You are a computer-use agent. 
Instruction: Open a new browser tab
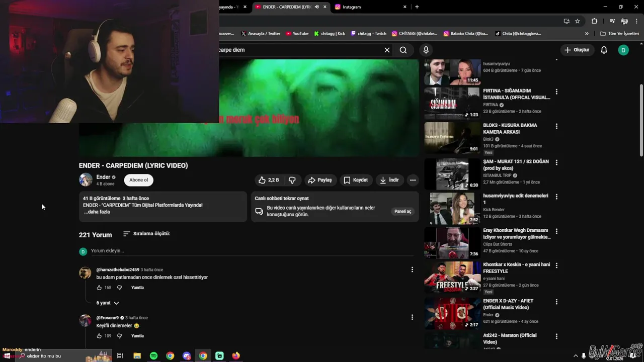pyautogui.click(x=417, y=7)
